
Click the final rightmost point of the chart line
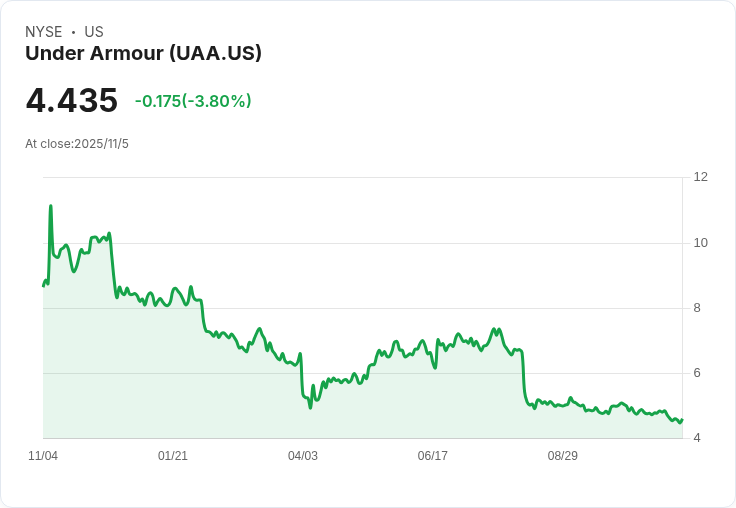tap(682, 420)
